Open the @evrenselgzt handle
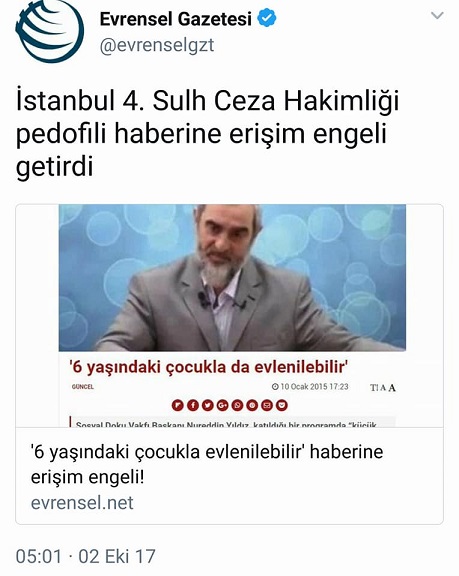Screen dimensions: 459x576 (157, 46)
